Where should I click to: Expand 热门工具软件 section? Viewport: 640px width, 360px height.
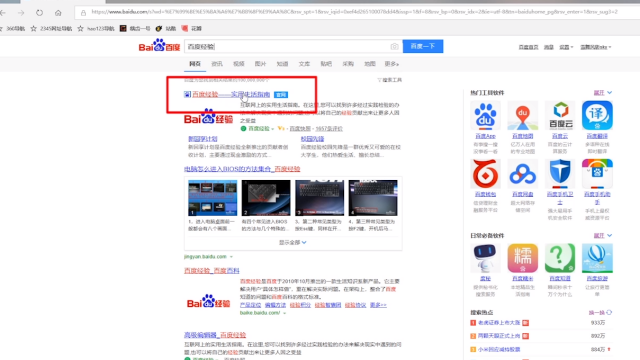(602, 93)
